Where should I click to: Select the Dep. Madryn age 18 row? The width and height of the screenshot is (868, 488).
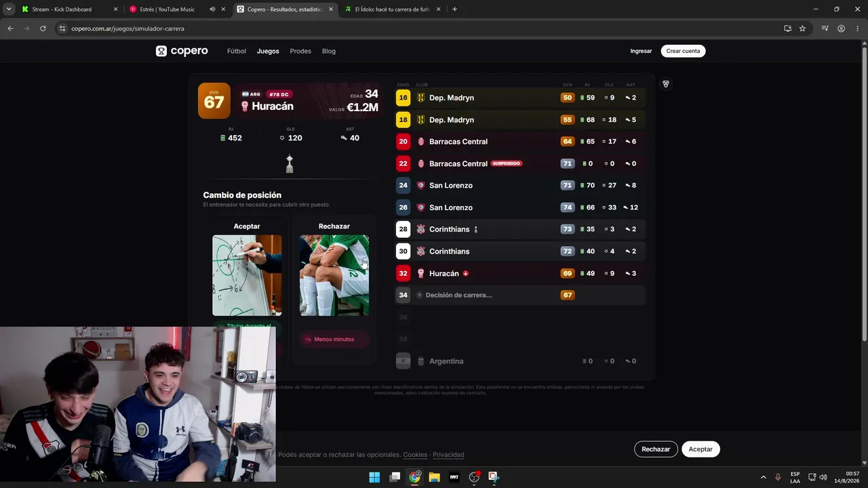519,120
